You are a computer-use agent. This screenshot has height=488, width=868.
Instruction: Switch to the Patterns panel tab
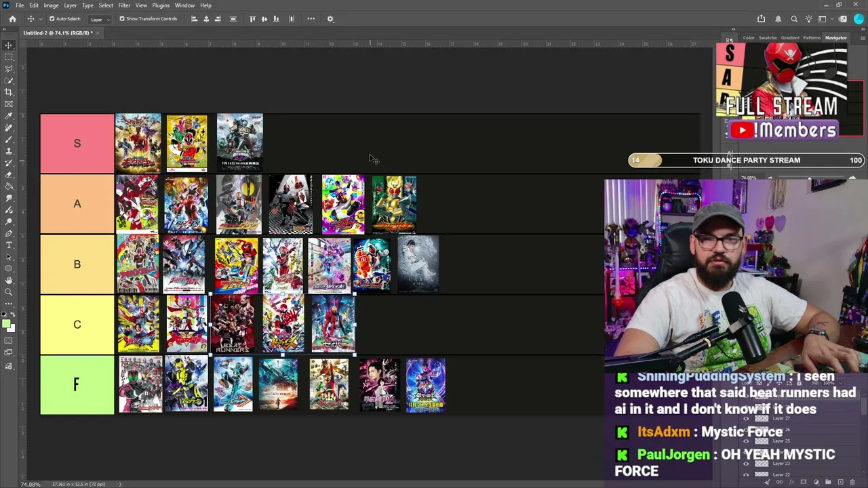[x=812, y=38]
